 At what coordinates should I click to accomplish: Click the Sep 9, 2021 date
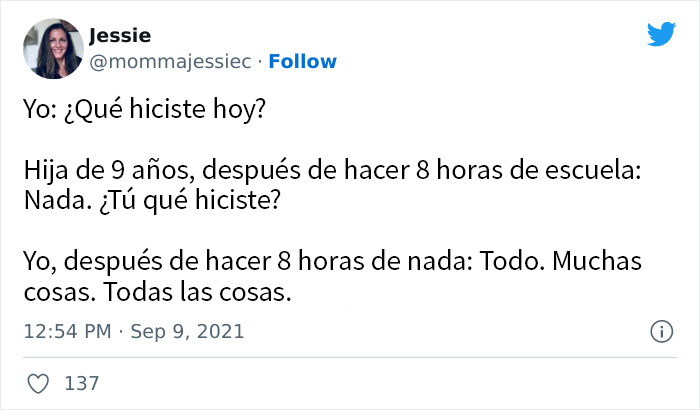190,331
